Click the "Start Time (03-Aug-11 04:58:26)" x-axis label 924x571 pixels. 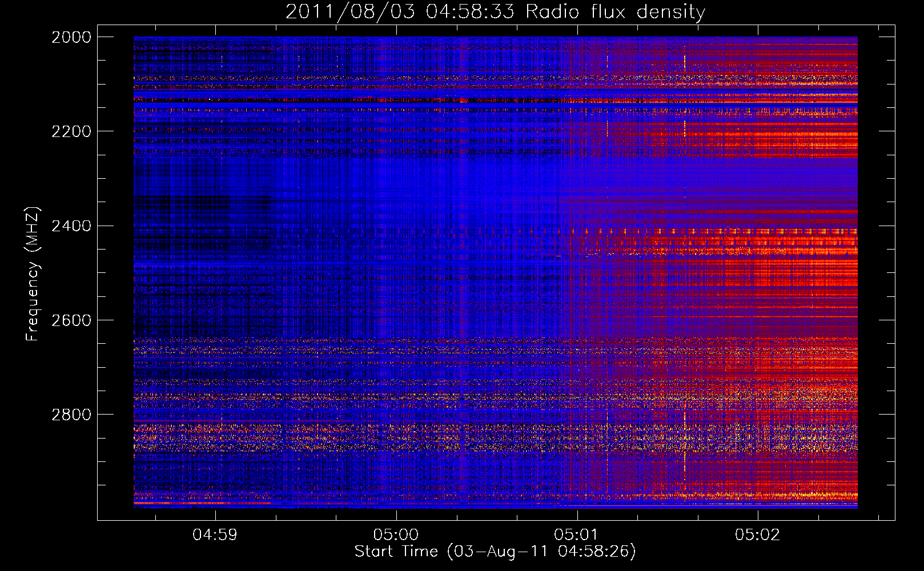(x=495, y=552)
